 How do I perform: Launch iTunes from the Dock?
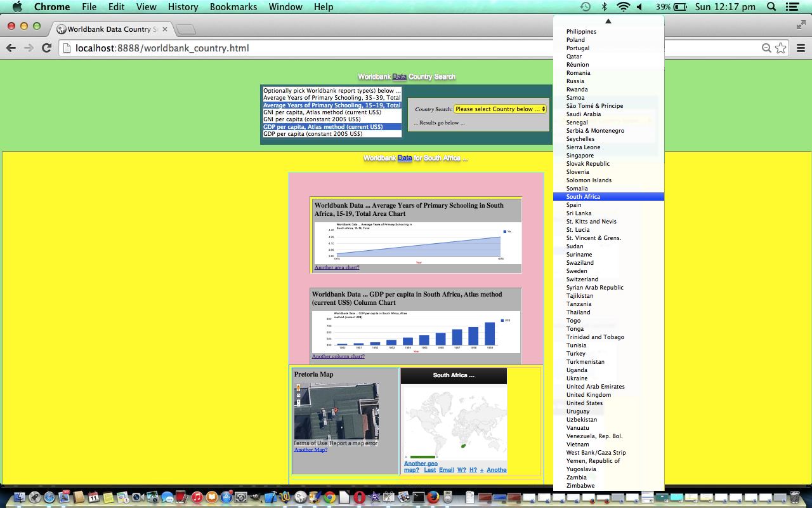(x=197, y=498)
